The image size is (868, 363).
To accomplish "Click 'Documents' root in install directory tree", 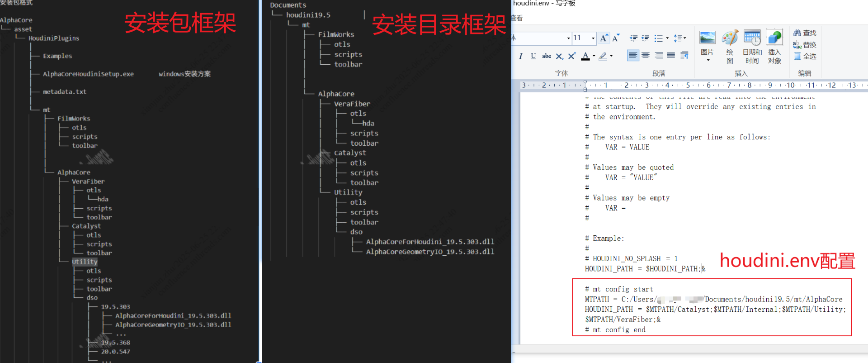I will [x=288, y=5].
